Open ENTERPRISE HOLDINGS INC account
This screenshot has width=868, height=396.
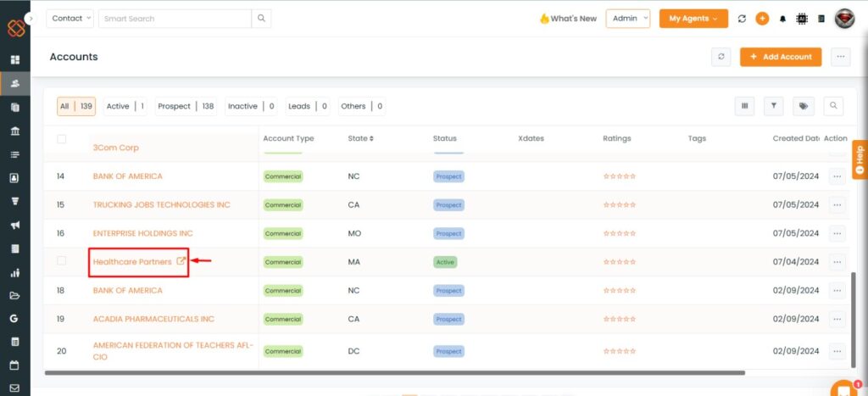click(x=142, y=233)
